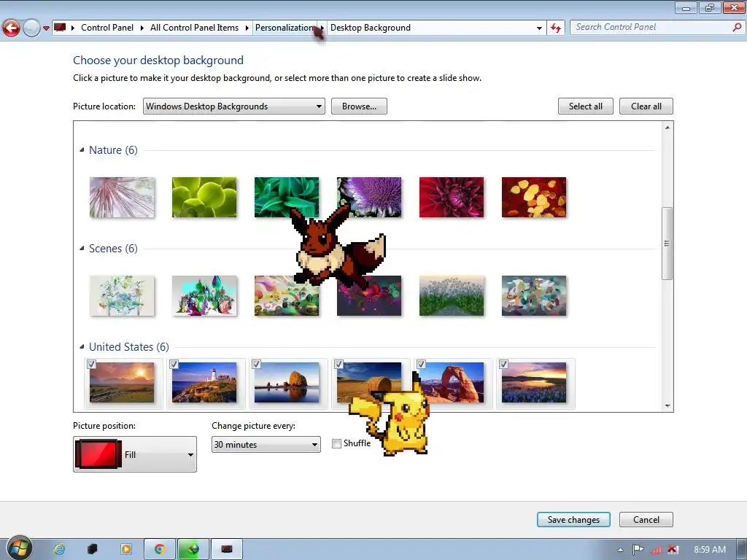This screenshot has height=560, width=747.
Task: Show hidden tray icons arrow
Action: [x=620, y=550]
